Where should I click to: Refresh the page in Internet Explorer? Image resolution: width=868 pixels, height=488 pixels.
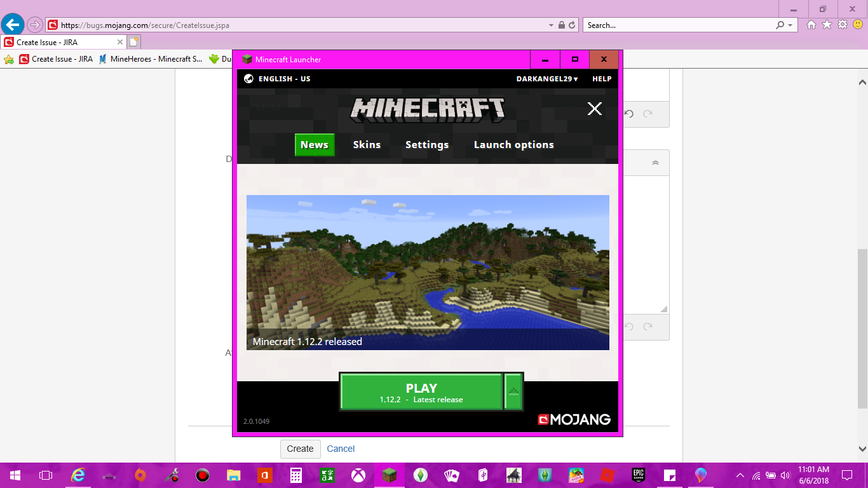[x=572, y=25]
